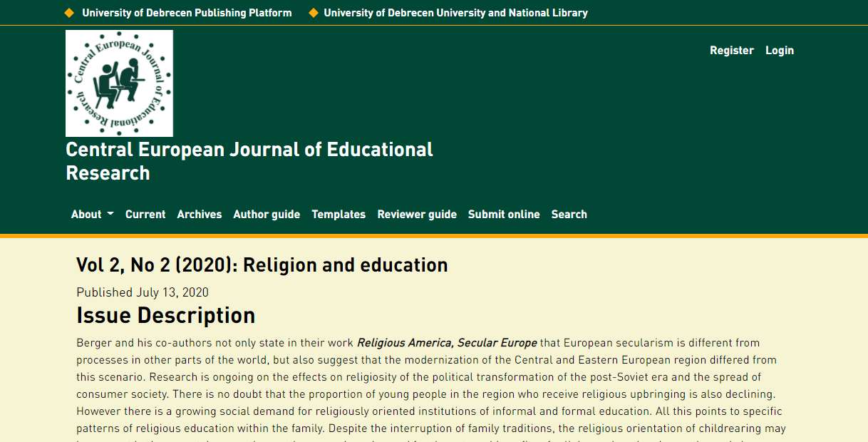This screenshot has width=868, height=442.
Task: Open University of Debrecen Publishing Platform link
Action: click(x=187, y=13)
